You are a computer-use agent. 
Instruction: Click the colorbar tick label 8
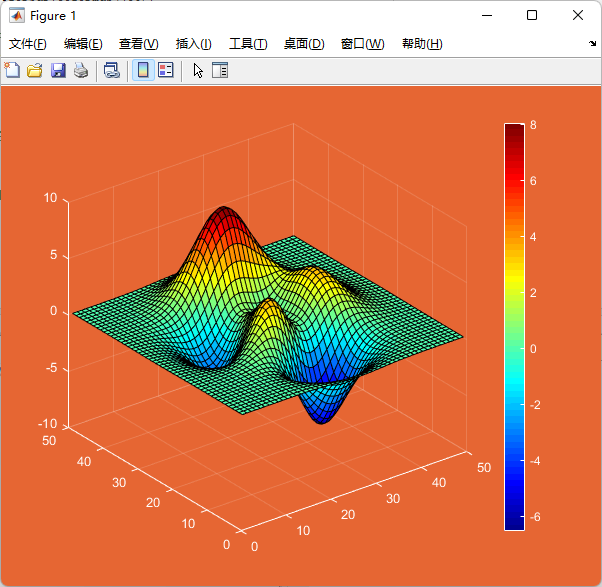pyautogui.click(x=533, y=125)
